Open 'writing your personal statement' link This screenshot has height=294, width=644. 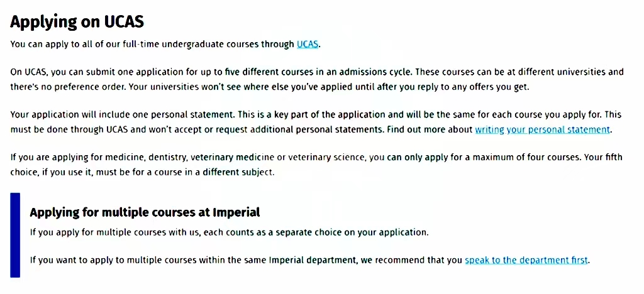pyautogui.click(x=542, y=130)
